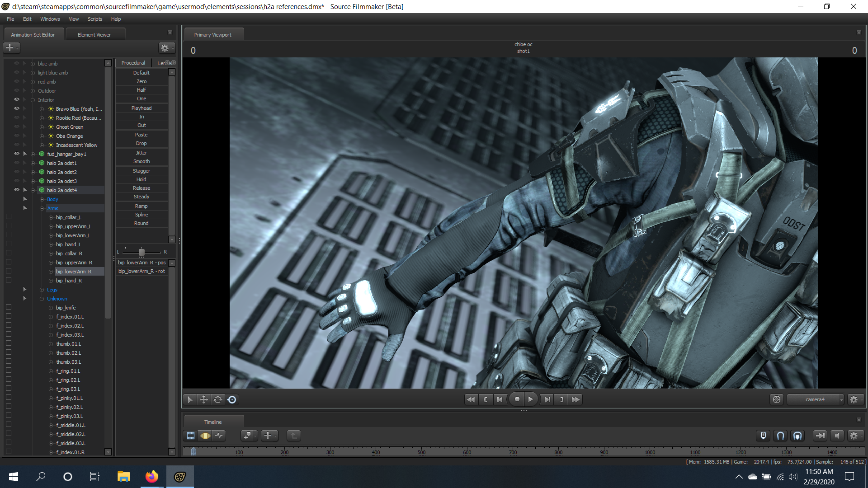Click the timeline playhead marker at start
The width and height of the screenshot is (868, 488).
coord(193,451)
